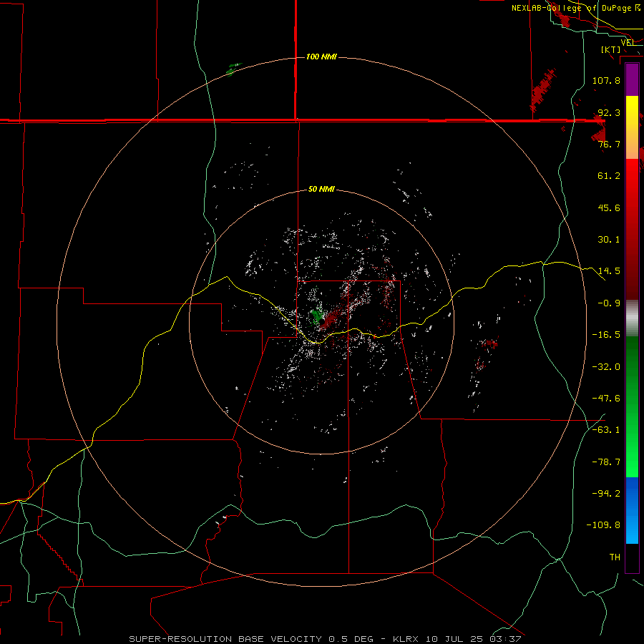Click the -94.2 velocity scale value
This screenshot has height=644, width=644.
tap(606, 493)
